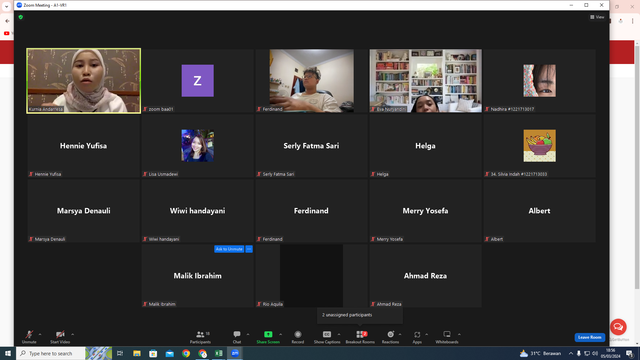Open the Windows Start menu
Viewport: 640px width, 360px height.
tap(7, 353)
